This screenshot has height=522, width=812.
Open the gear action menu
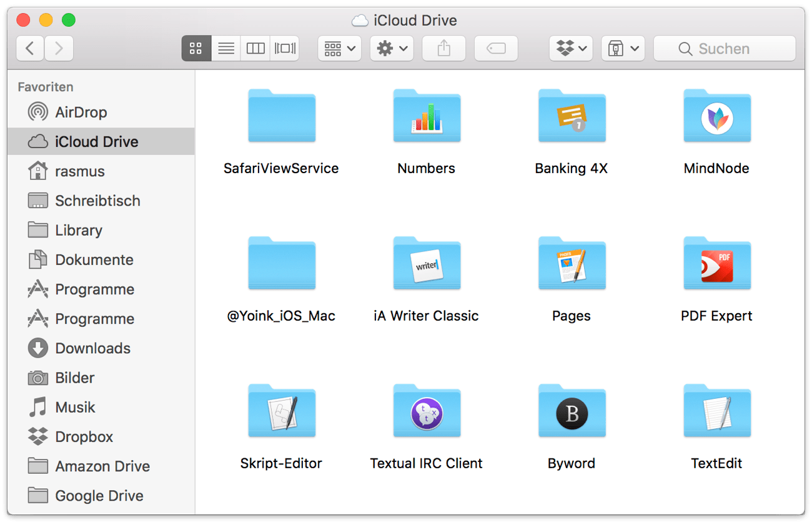(392, 48)
